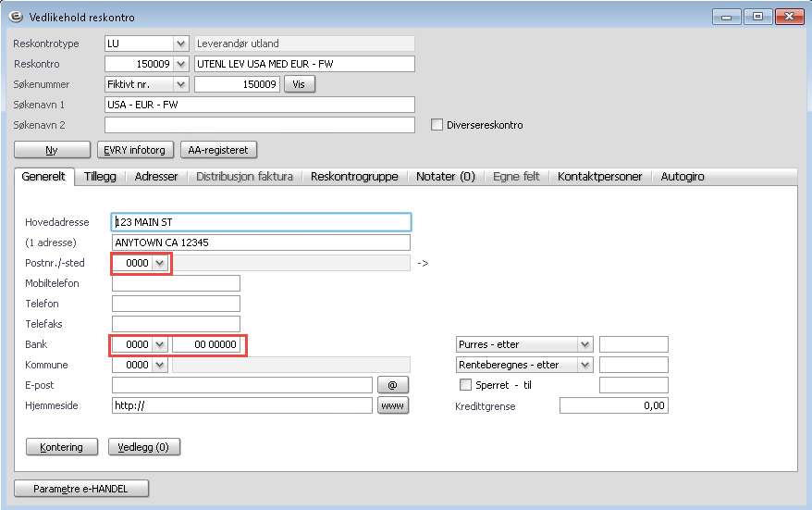Click the Søkenavn 1 field USA - EUR - FW

click(x=260, y=105)
